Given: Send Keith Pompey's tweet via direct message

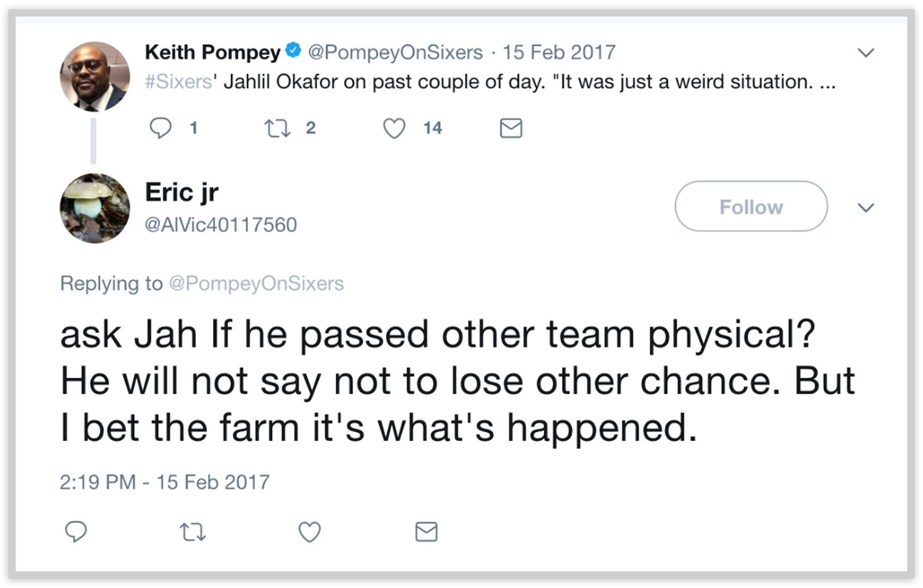Looking at the screenshot, I should 511,128.
